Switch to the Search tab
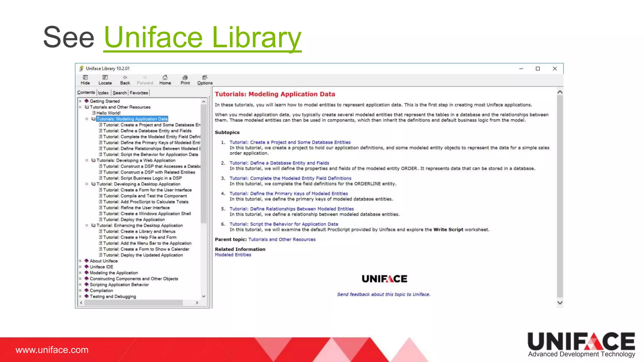This screenshot has width=644, height=362. point(120,93)
